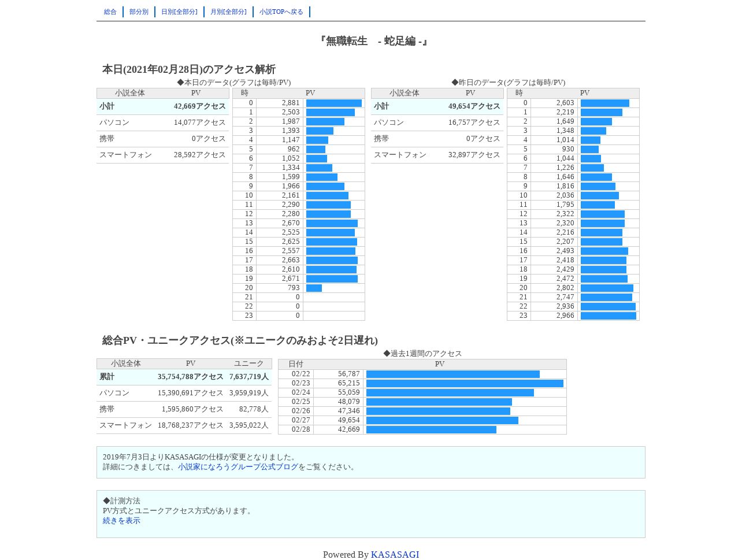Click the 02/27 row value 49,654

pos(349,420)
